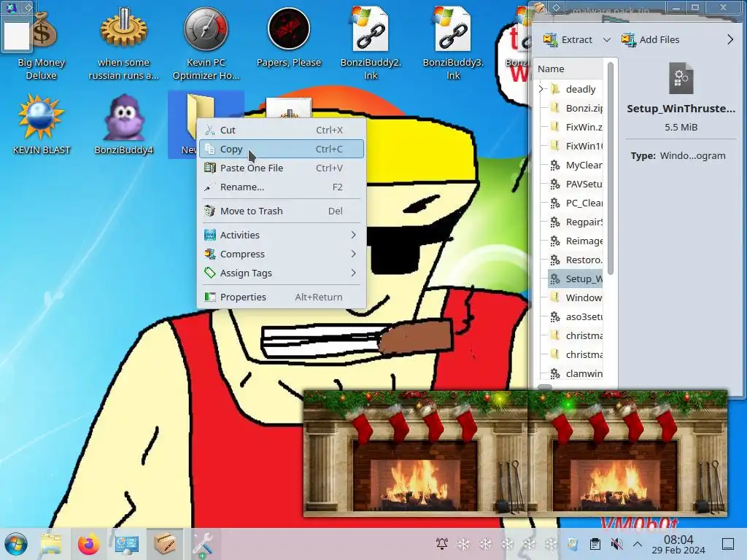The height and width of the screenshot is (560, 747).
Task: Select the Restoro entry in archive list
Action: [576, 260]
